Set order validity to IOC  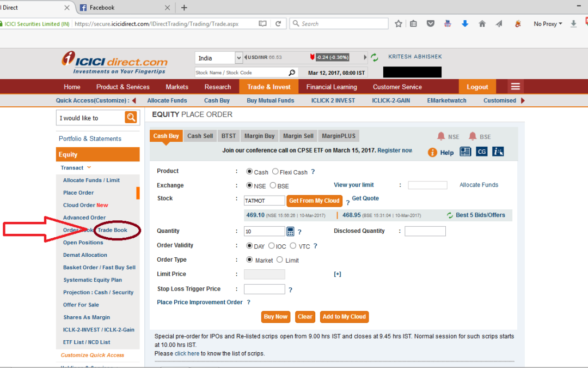[272, 246]
